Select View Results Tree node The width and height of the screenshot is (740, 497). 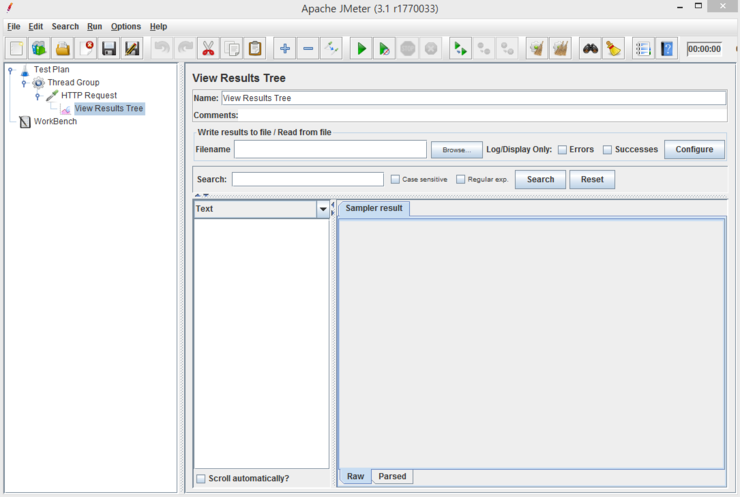(109, 109)
